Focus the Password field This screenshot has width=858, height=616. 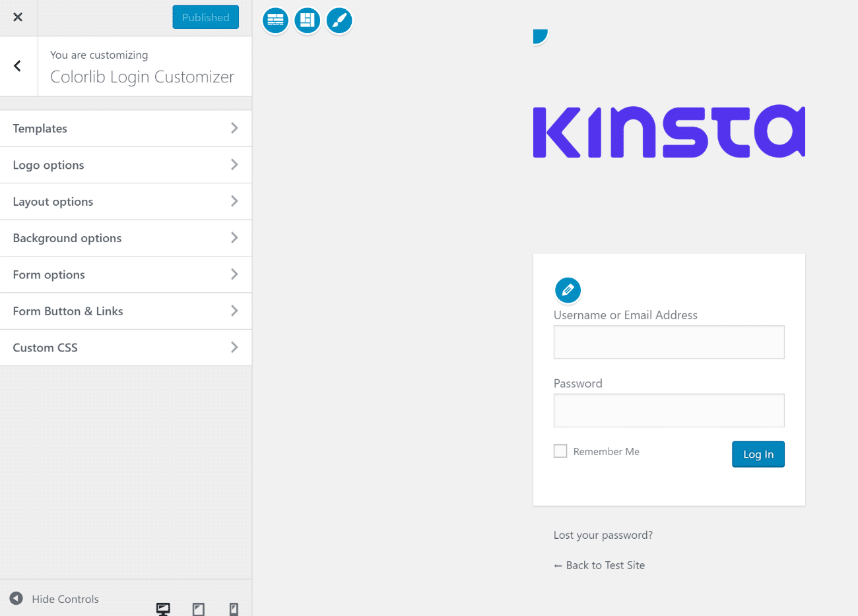coord(669,410)
